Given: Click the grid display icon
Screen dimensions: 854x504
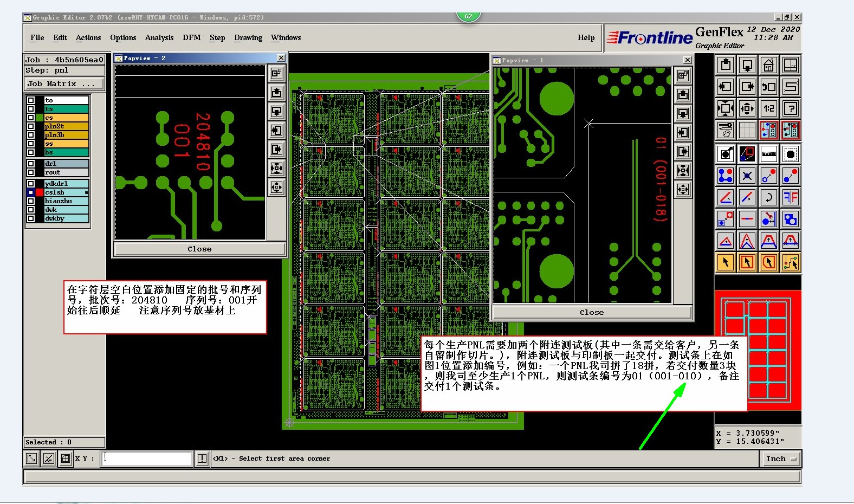Looking at the screenshot, I should point(747,130).
